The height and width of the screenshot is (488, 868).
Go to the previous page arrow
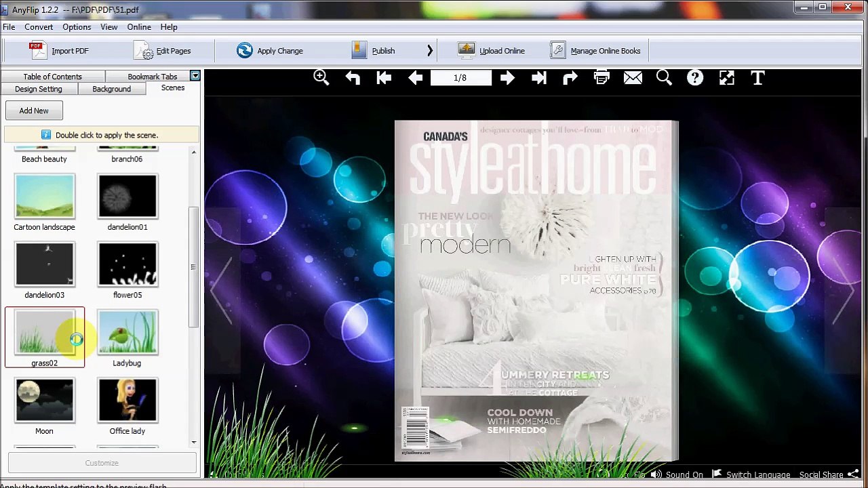pyautogui.click(x=415, y=78)
